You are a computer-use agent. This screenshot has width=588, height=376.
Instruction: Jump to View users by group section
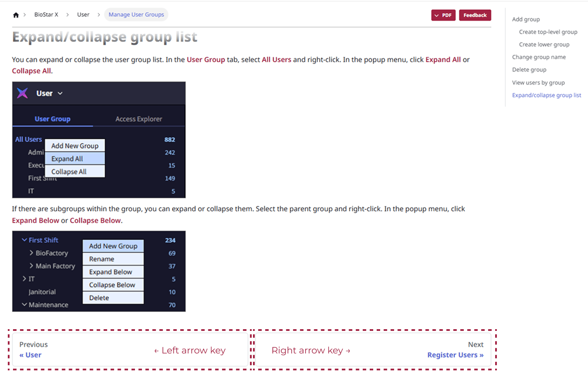click(539, 82)
